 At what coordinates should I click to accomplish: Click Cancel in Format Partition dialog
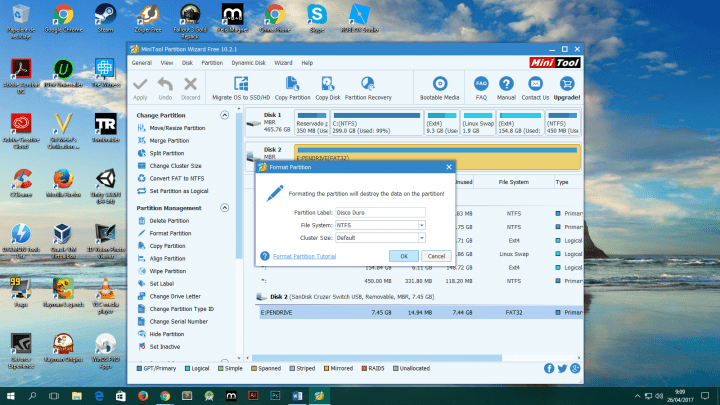[436, 256]
